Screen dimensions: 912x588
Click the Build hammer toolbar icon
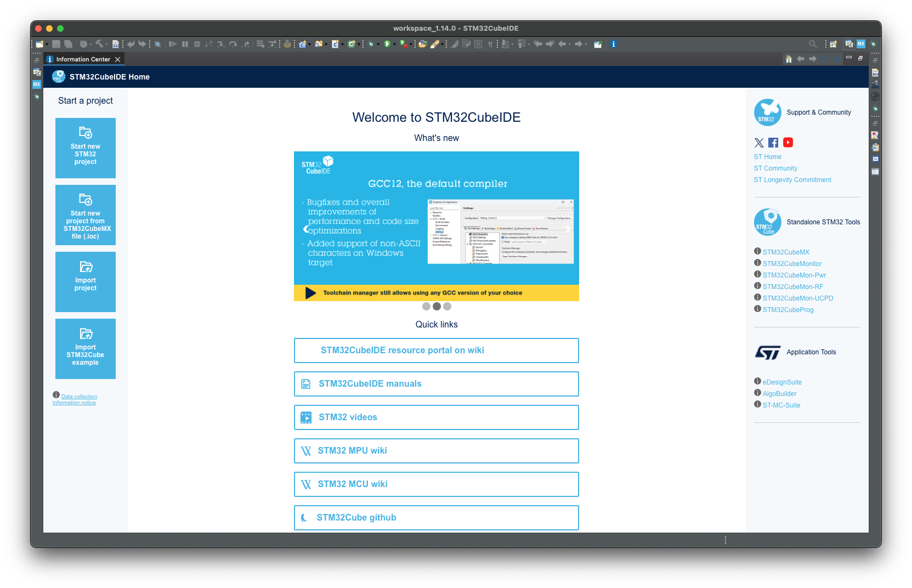tap(99, 44)
